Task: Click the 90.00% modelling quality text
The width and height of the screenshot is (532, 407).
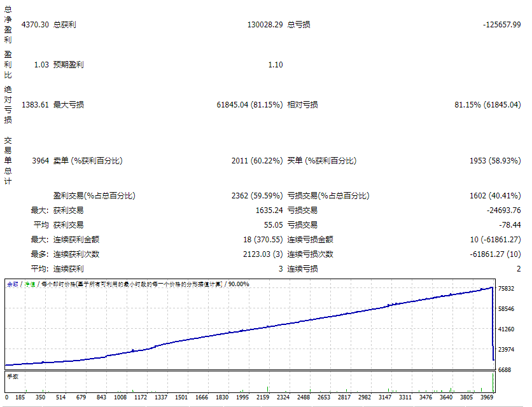Action: point(239,284)
